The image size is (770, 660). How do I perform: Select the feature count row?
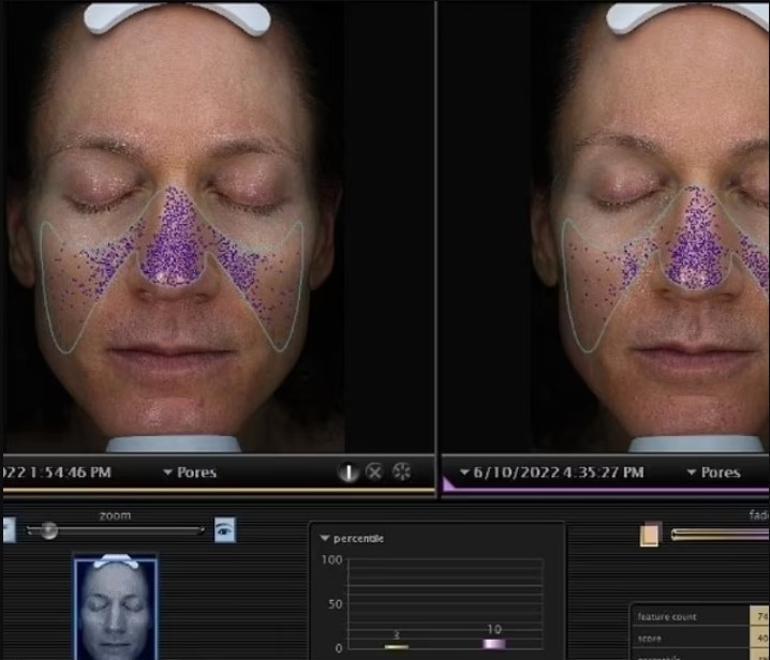point(690,617)
